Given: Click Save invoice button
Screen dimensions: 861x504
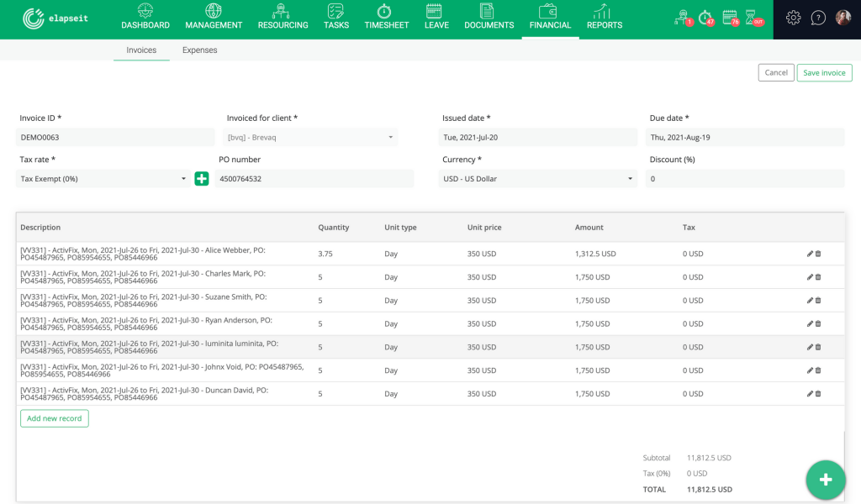Looking at the screenshot, I should (x=824, y=72).
